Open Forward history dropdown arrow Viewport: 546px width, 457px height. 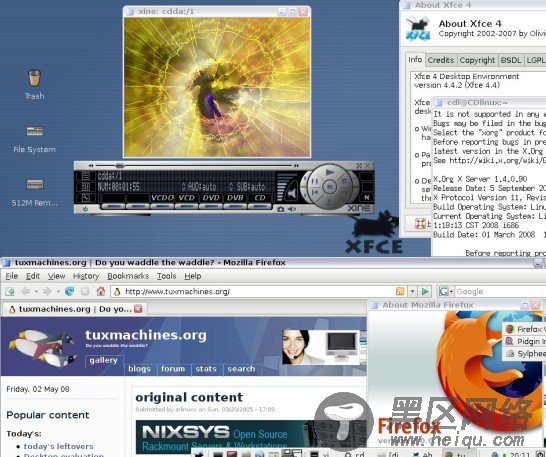point(58,292)
